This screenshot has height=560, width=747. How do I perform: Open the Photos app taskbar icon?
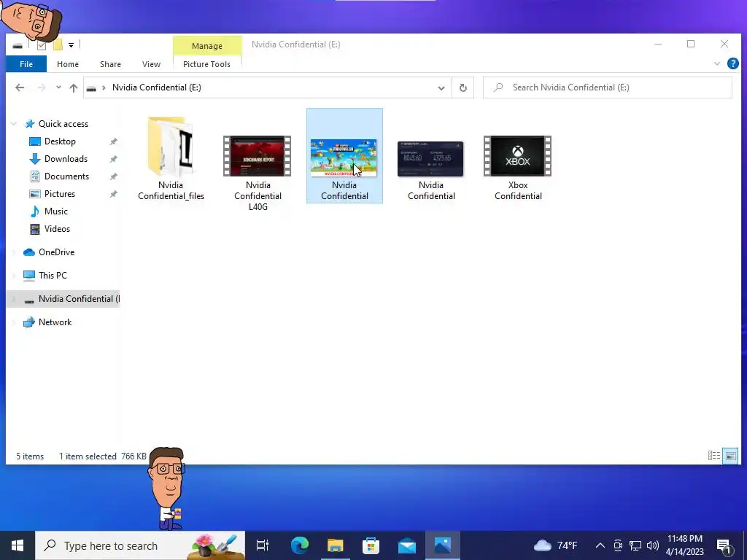coord(443,545)
